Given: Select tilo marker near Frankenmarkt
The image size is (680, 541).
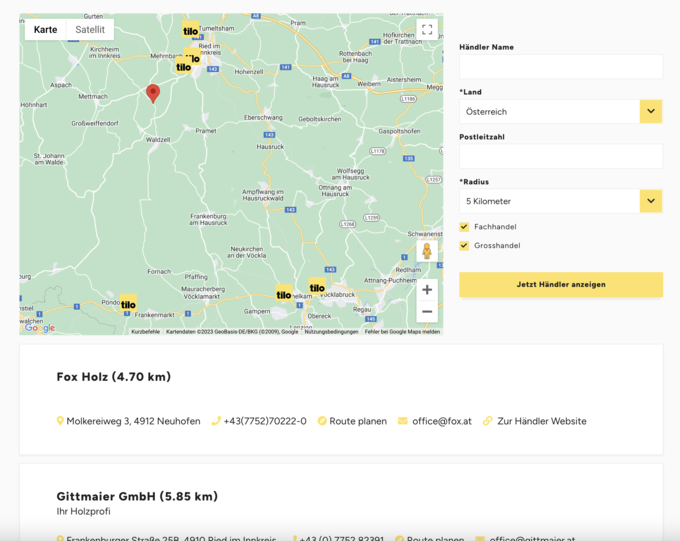Looking at the screenshot, I should point(128,304).
